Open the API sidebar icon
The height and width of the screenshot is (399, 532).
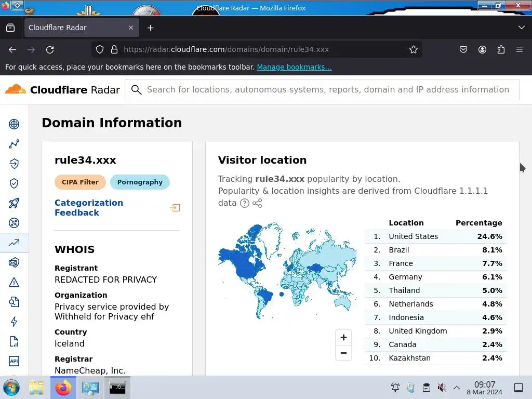coord(14,361)
